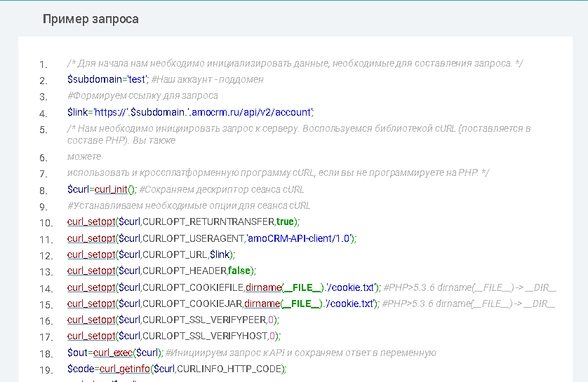Open the curl_getinfo function link
The image size is (588, 382).
click(124, 369)
